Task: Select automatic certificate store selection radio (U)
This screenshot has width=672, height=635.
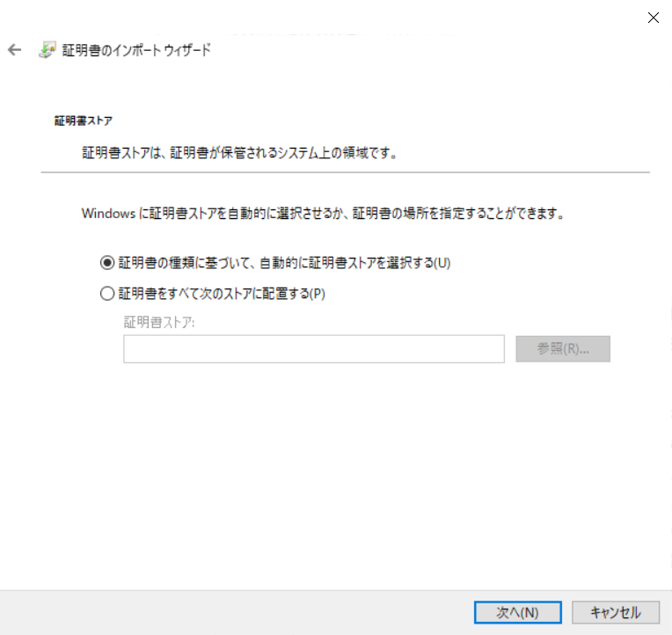Action: [107, 262]
